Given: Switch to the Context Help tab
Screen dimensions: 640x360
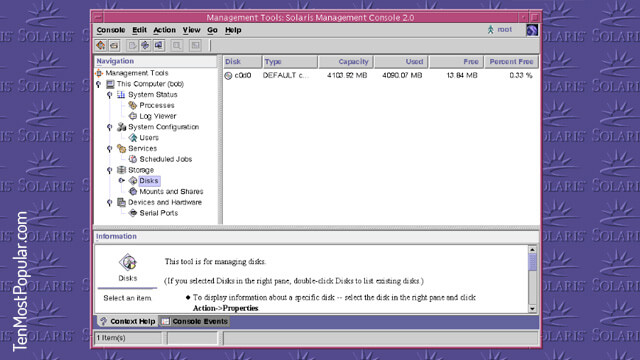Looking at the screenshot, I should pyautogui.click(x=128, y=322).
